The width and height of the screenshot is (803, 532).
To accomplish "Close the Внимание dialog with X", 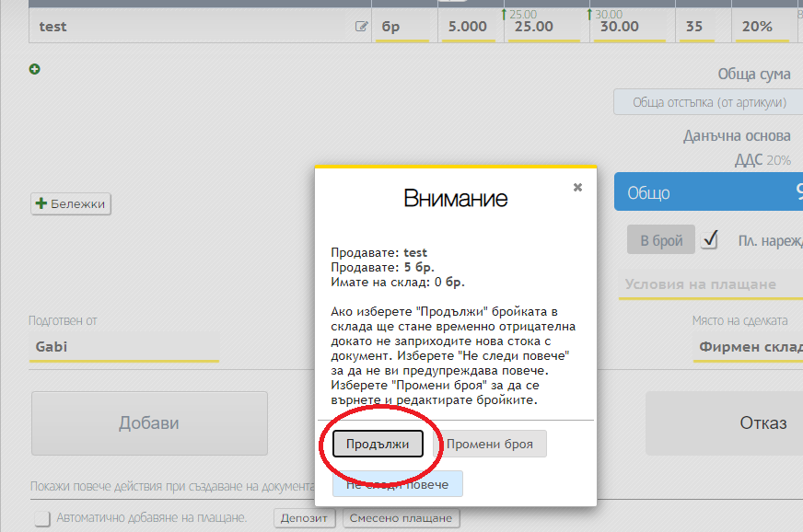I will click(x=577, y=187).
